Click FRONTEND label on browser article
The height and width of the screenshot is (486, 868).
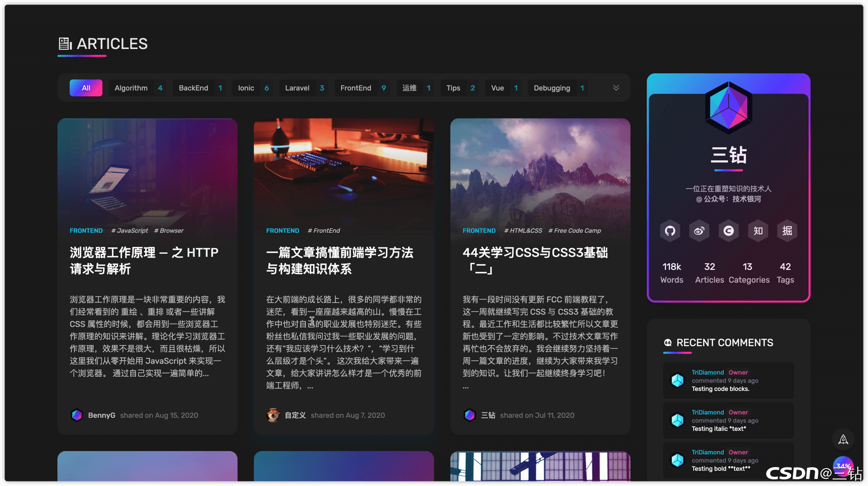point(86,231)
